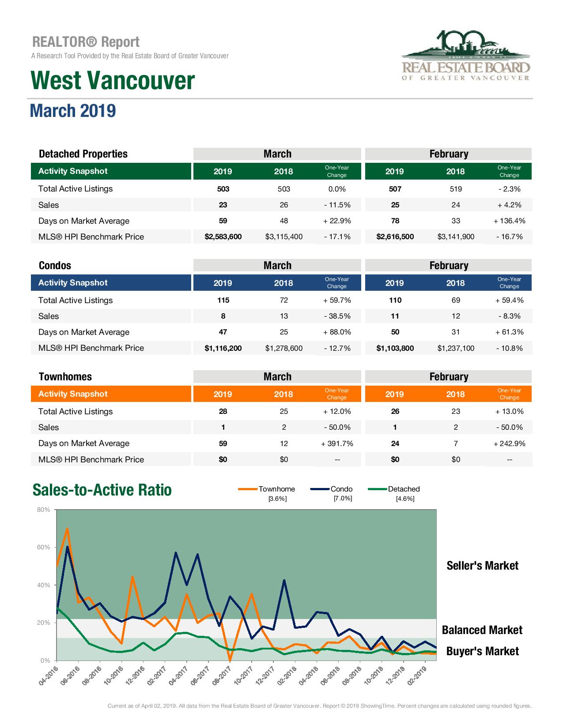This screenshot has height=728, width=563.
Task: Click the Balanced Market label
Action: tap(482, 630)
